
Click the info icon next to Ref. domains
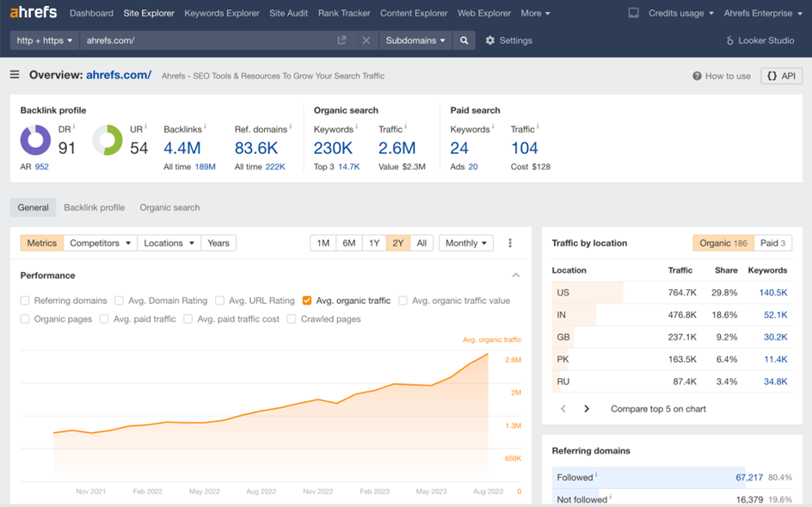coord(290,126)
